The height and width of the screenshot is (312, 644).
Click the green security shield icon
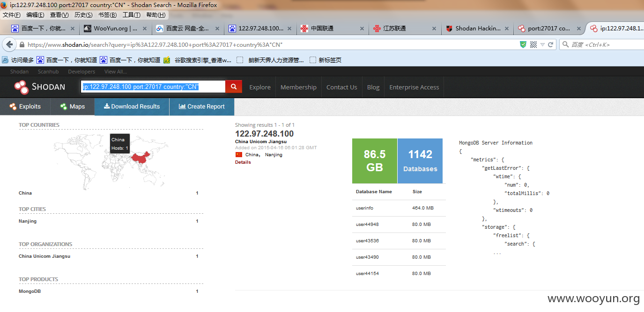pos(523,44)
